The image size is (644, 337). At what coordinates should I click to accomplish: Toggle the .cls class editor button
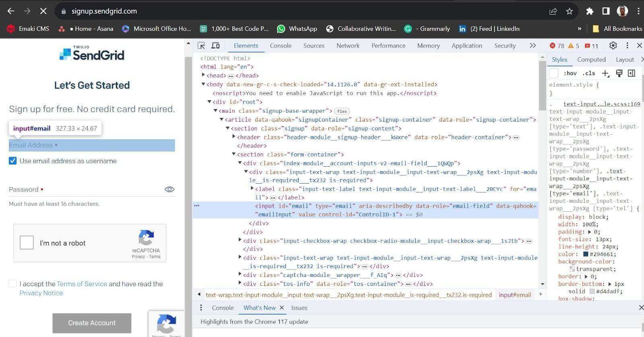[x=588, y=73]
